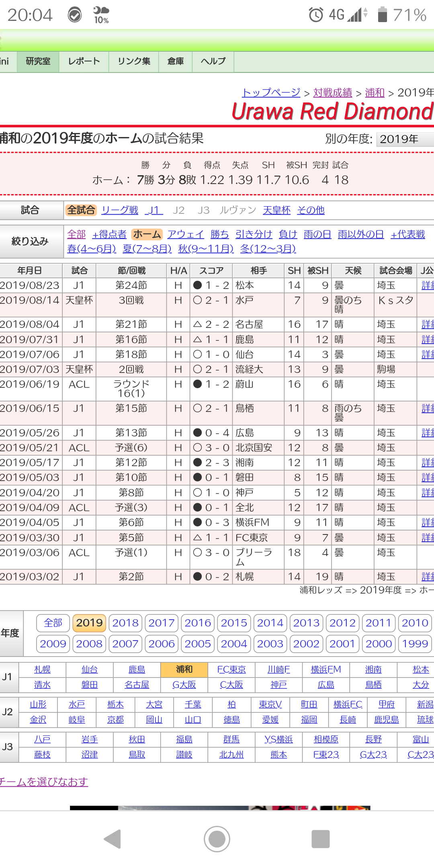
Task: Tap the bottom advertisement banner image
Action: point(220,807)
